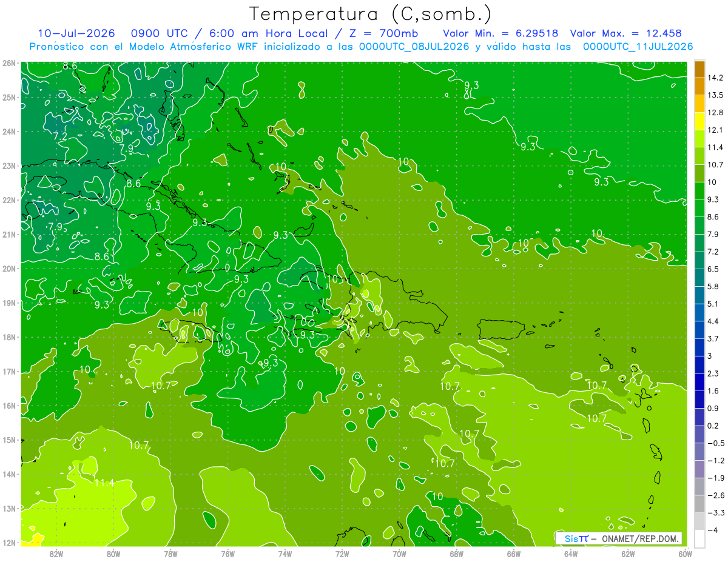The height and width of the screenshot is (562, 728).
Task: Click color scale value '-1.2'
Action: tap(716, 461)
